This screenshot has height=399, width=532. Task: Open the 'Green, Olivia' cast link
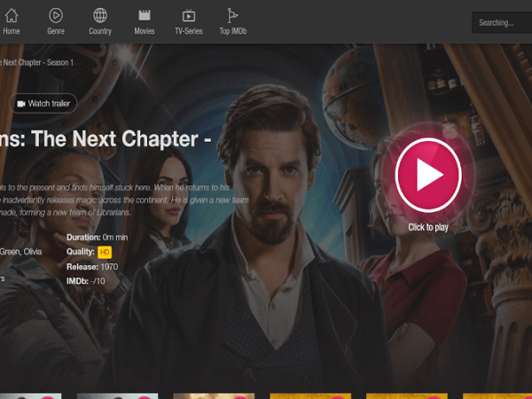point(20,252)
